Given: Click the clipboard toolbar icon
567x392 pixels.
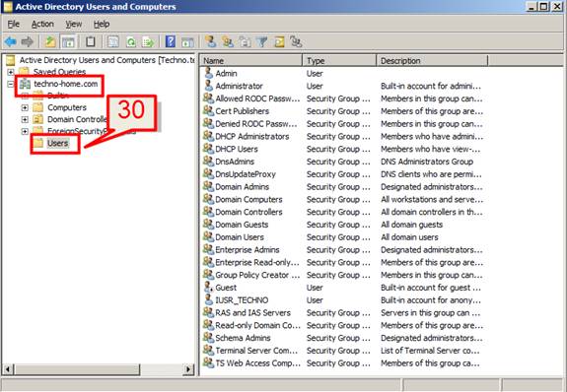Looking at the screenshot, I should [91, 42].
